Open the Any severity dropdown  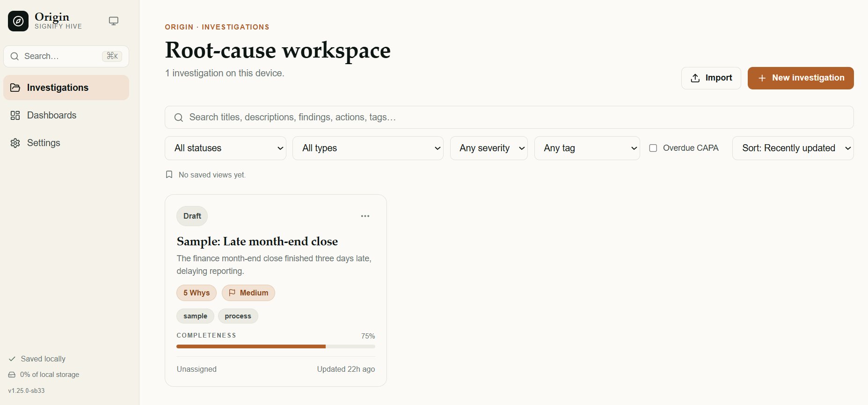(x=489, y=148)
